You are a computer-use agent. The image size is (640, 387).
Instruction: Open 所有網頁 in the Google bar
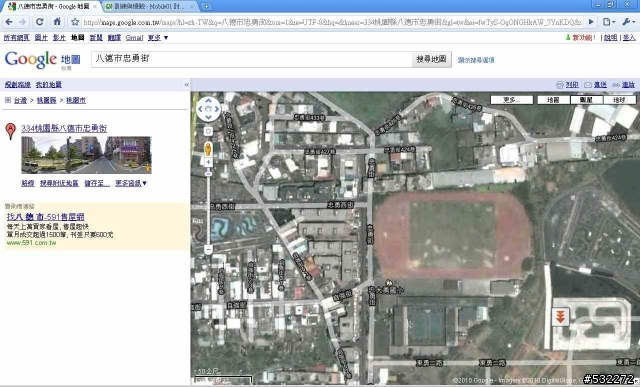[16, 38]
